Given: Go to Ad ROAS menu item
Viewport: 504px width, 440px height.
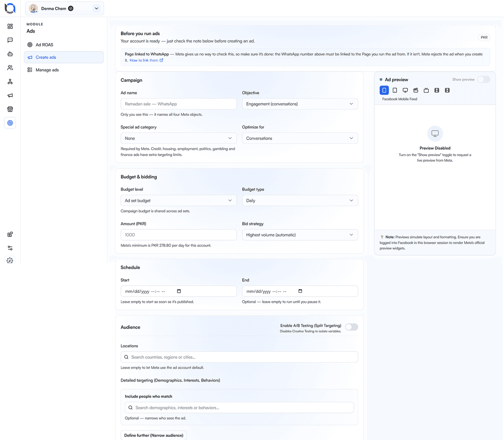Looking at the screenshot, I should (64, 45).
